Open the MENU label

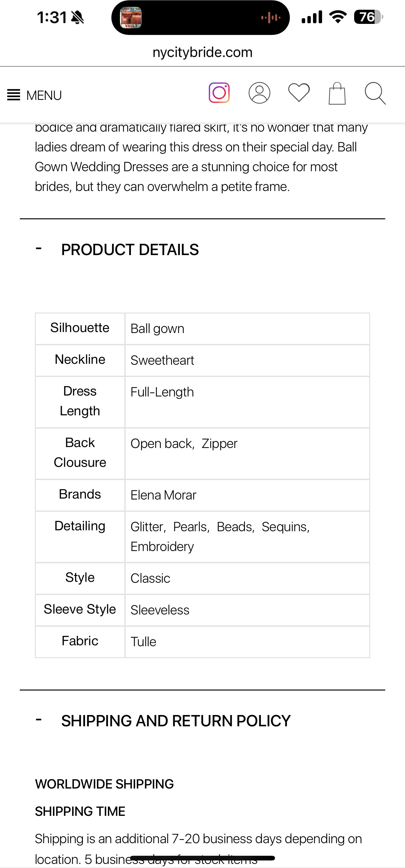click(x=44, y=96)
